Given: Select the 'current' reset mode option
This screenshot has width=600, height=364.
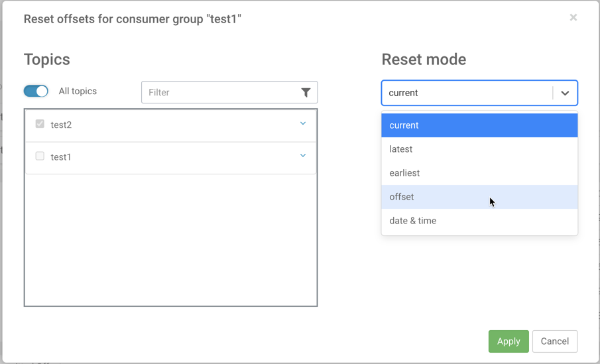Looking at the screenshot, I should tap(479, 125).
